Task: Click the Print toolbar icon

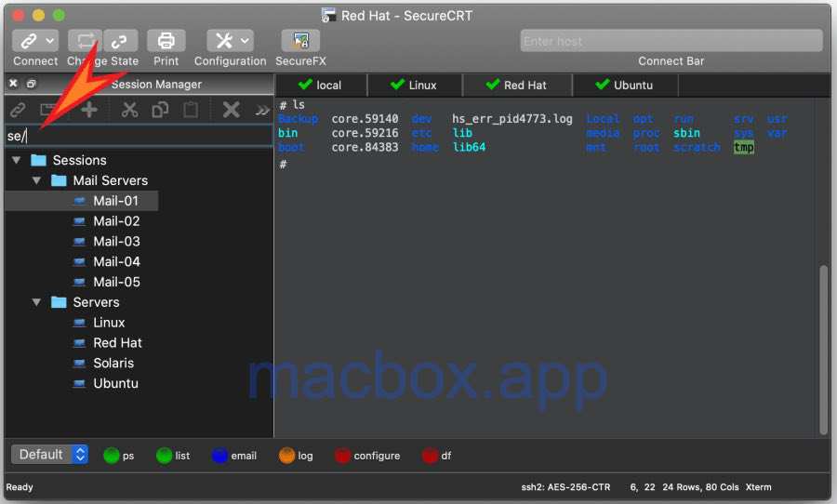Action: point(166,41)
